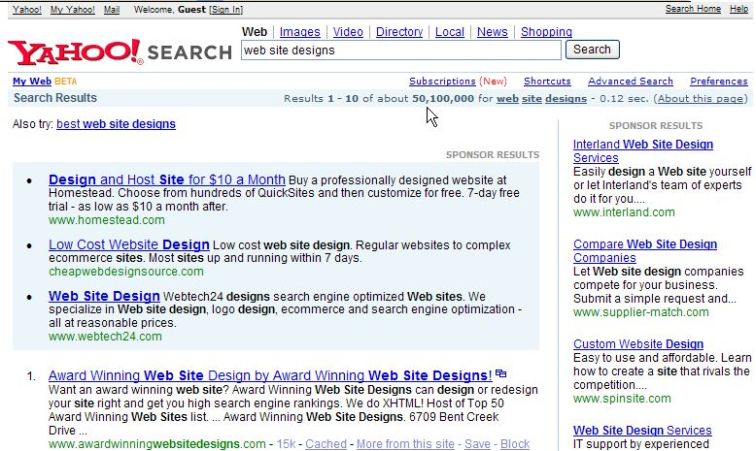
Task: Open 'Award Winning Web Site Design' result title
Action: pos(270,375)
